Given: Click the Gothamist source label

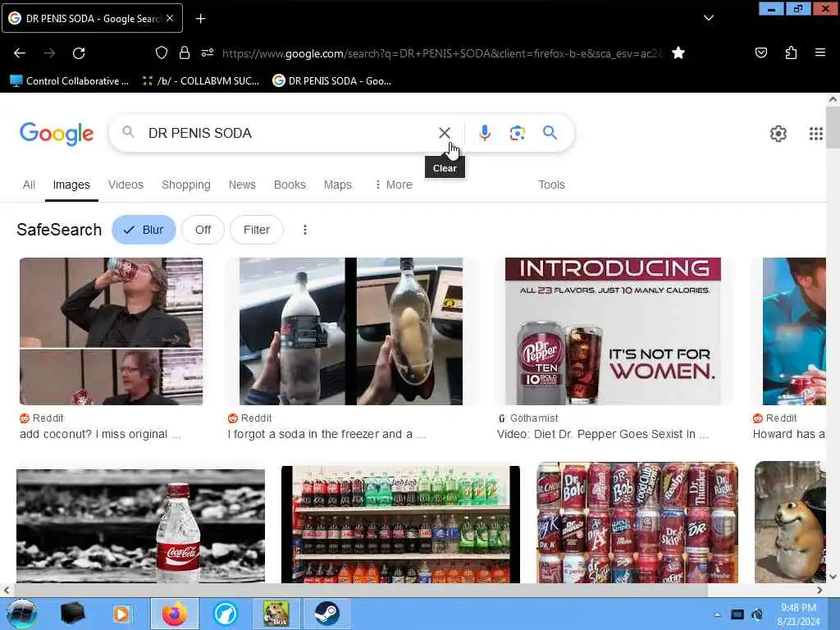Looking at the screenshot, I should (533, 418).
